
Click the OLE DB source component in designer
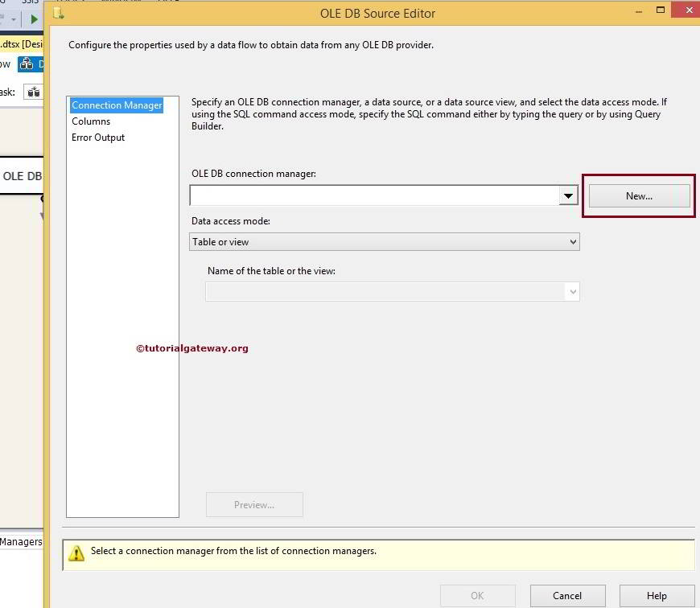[x=22, y=176]
